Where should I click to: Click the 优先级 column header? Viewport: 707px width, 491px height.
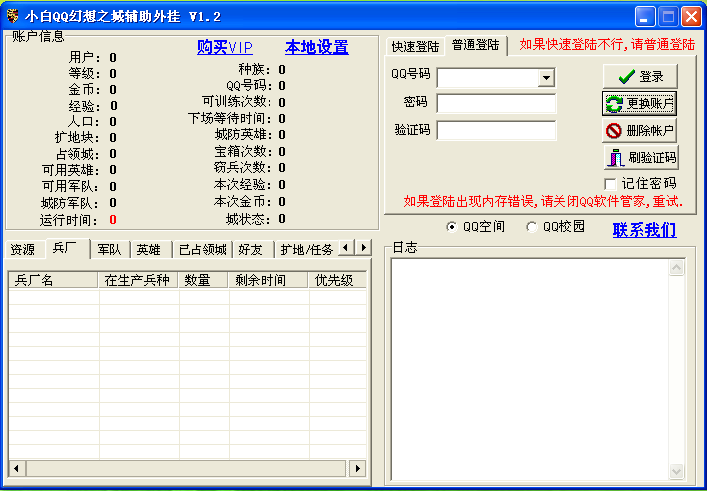click(x=337, y=280)
